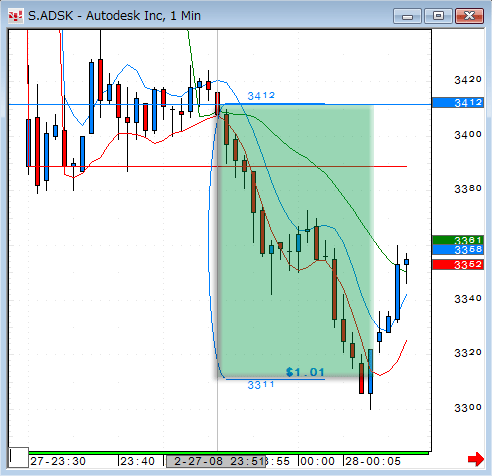Click the red 3352 price label on axis

tap(458, 265)
